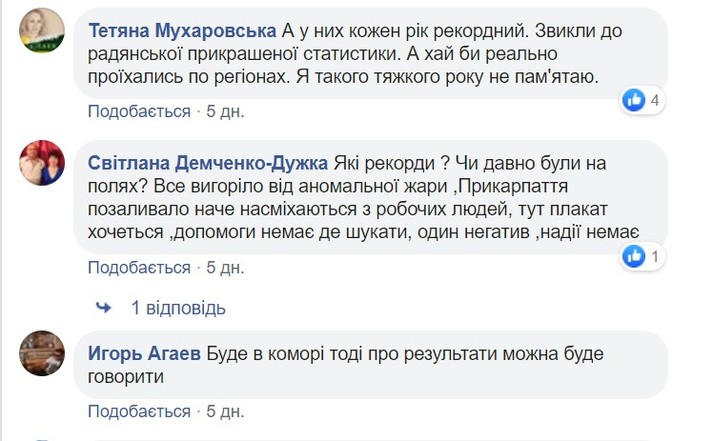Open Світлана Демченко-Дужка's profile name link
This screenshot has width=713, height=441.
point(206,162)
